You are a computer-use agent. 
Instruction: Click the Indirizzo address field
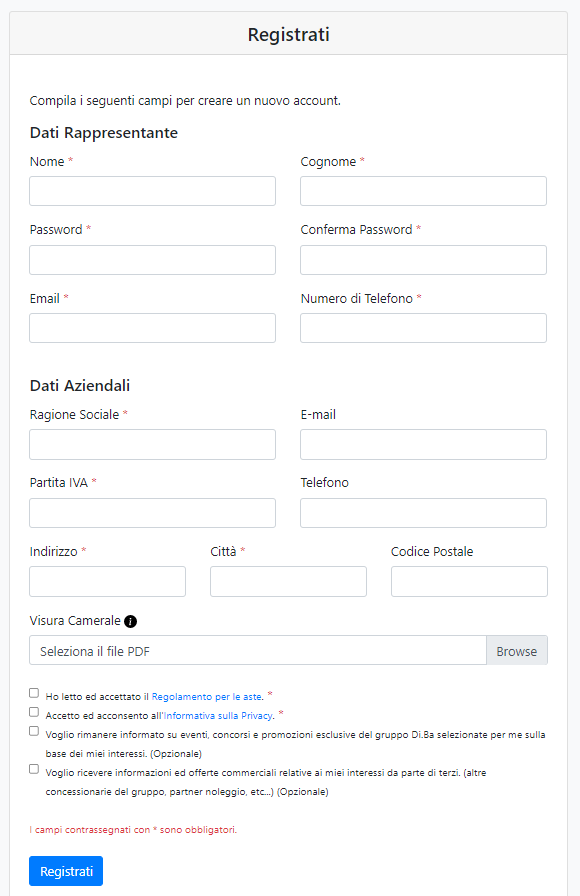click(x=107, y=582)
